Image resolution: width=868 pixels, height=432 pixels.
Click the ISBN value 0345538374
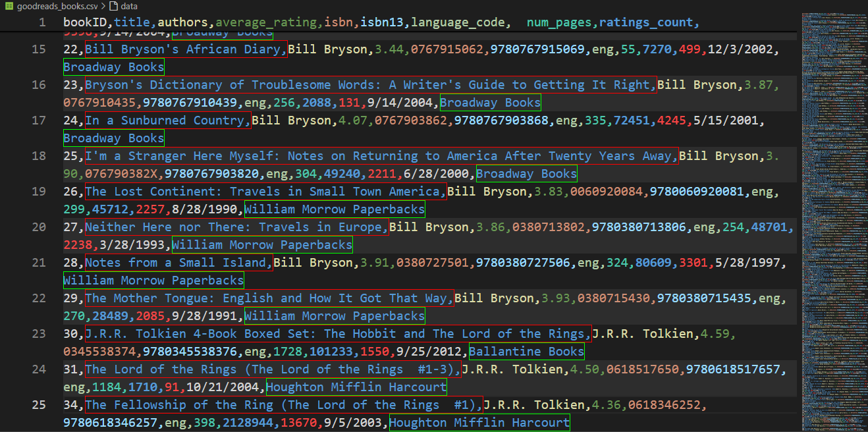99,352
